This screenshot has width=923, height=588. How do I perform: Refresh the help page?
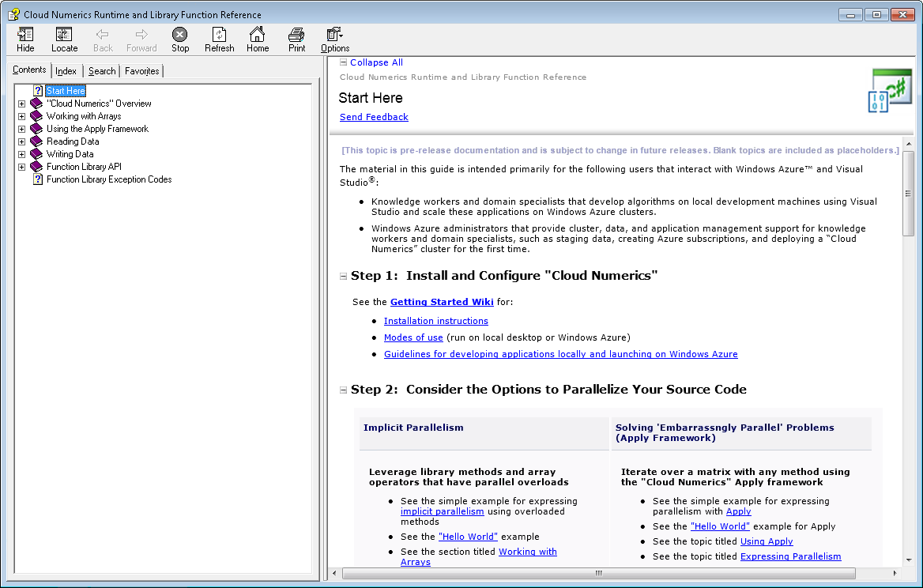click(219, 40)
